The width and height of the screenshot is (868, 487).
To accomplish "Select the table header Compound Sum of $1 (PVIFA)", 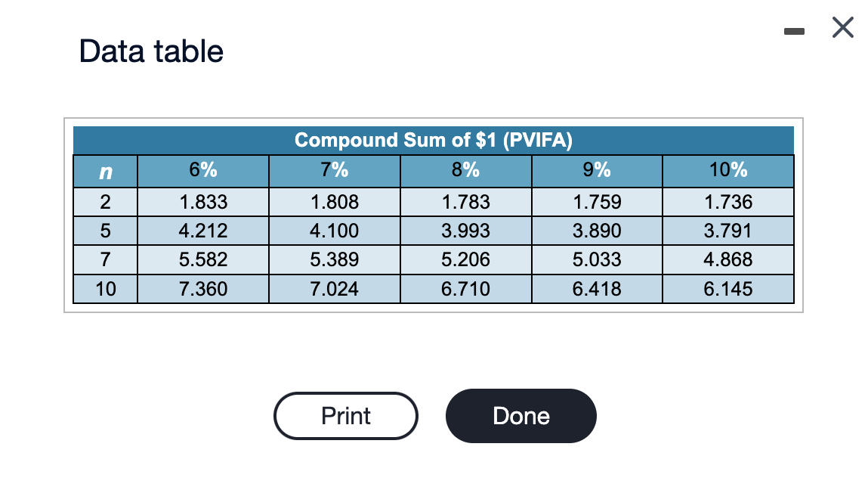I will tap(433, 140).
